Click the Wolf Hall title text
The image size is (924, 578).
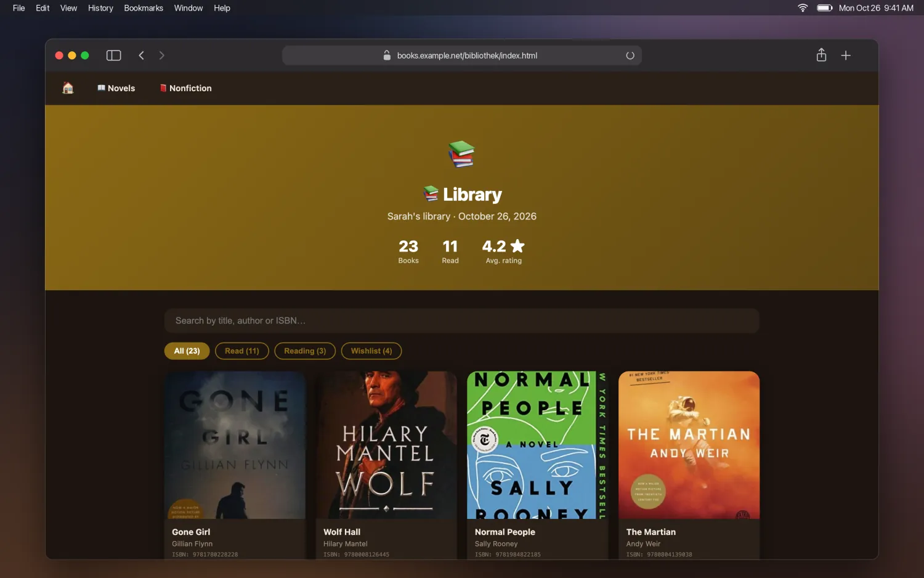342,532
